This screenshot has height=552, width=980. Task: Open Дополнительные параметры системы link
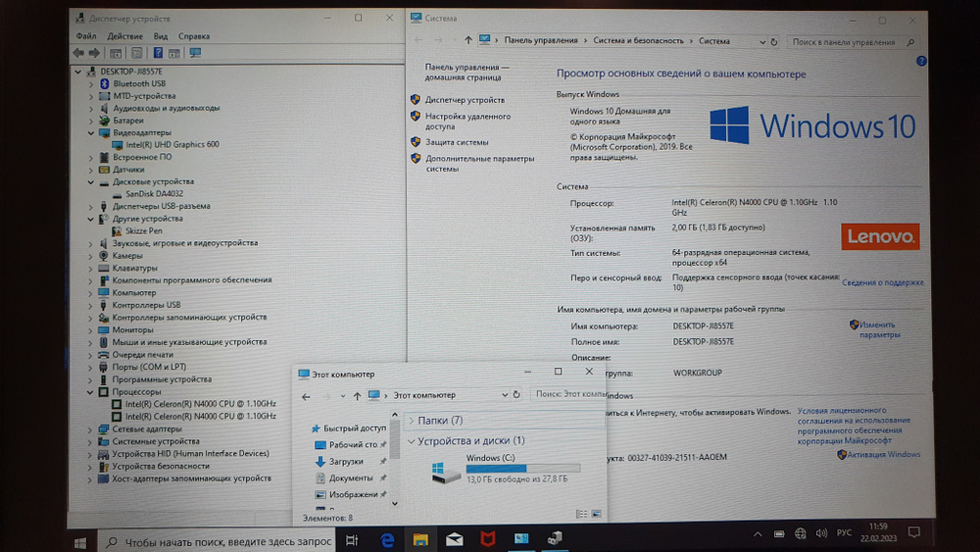479,164
